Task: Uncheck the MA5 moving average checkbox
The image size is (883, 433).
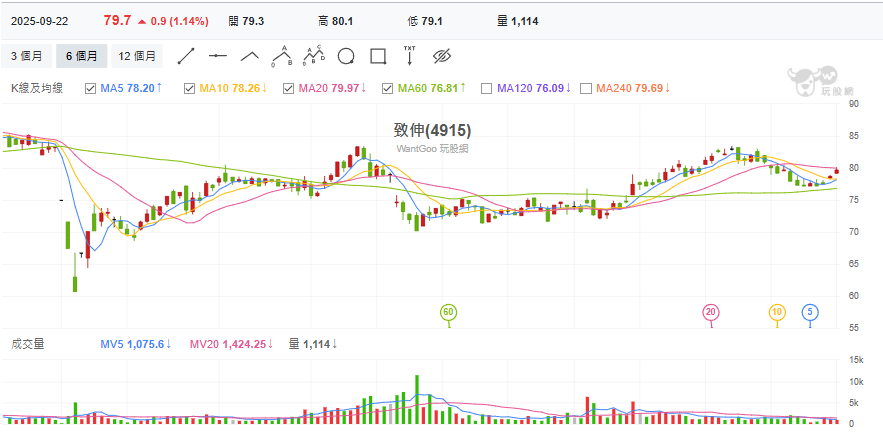Action: point(91,89)
